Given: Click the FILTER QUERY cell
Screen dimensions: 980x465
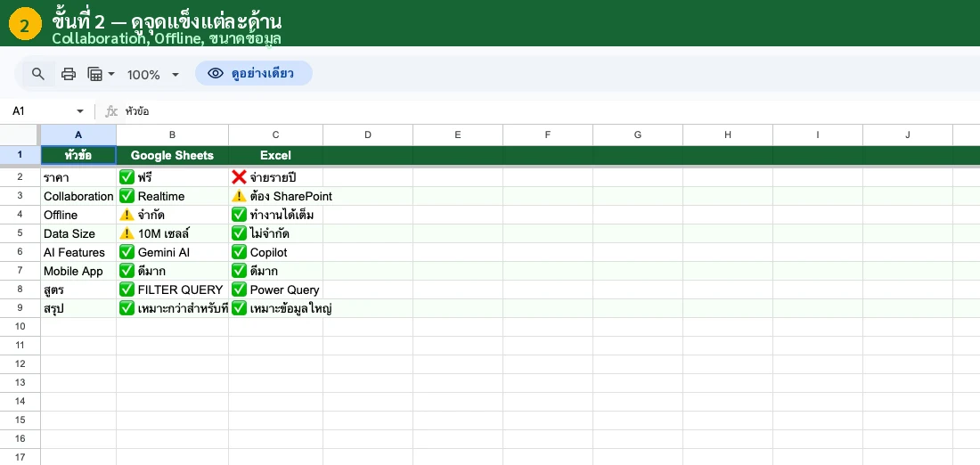Looking at the screenshot, I should coord(173,290).
